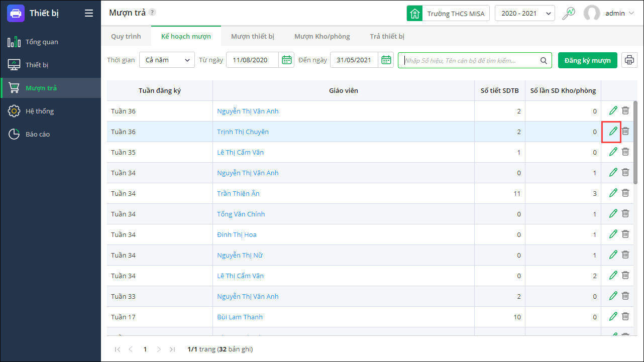
Task: Expand the Thời gian Cả năm dropdown
Action: pos(167,60)
